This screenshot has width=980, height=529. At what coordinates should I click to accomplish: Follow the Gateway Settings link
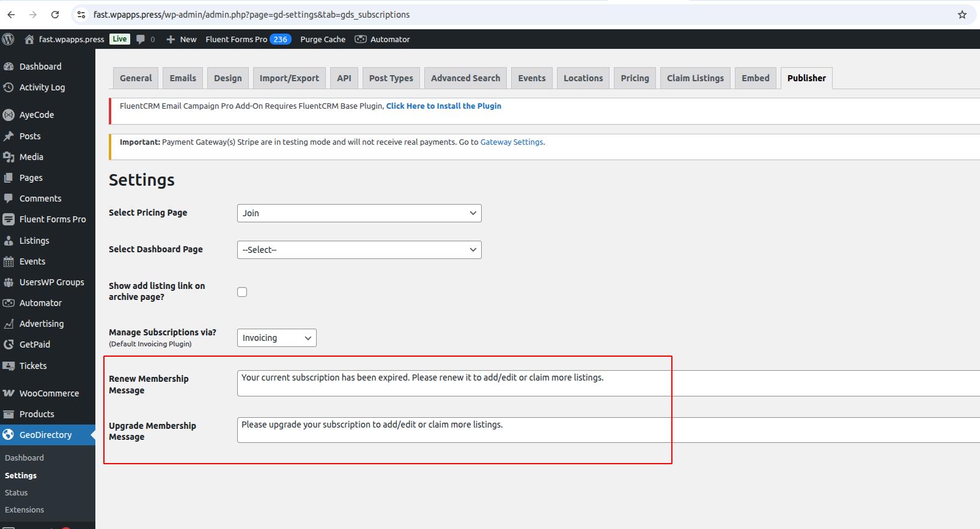pos(511,142)
